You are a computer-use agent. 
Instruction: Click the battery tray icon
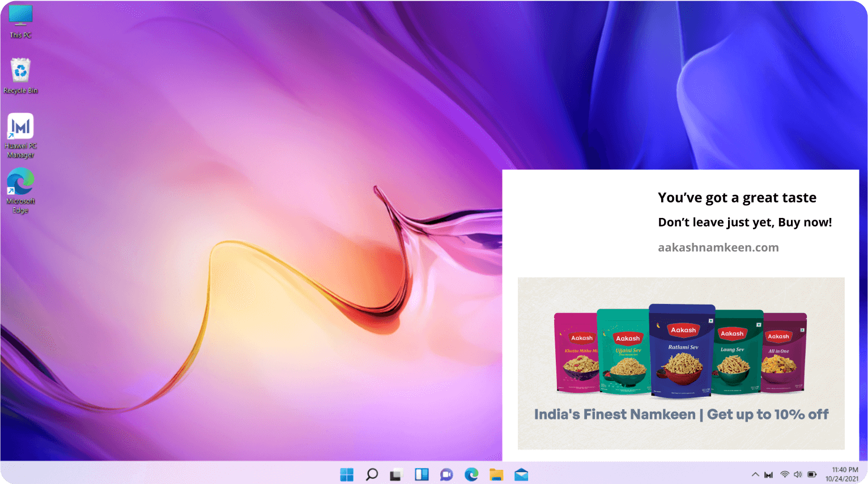812,474
